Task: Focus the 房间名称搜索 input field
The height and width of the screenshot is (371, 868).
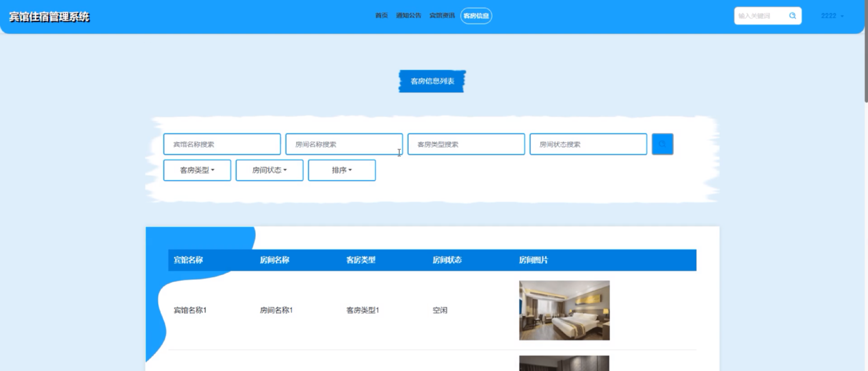Action: (344, 145)
